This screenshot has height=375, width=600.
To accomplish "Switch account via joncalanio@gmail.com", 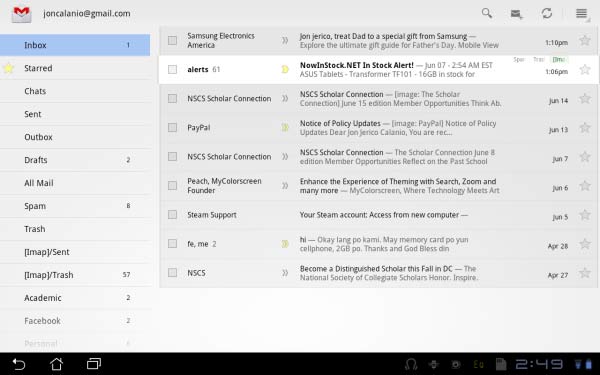I will point(87,13).
